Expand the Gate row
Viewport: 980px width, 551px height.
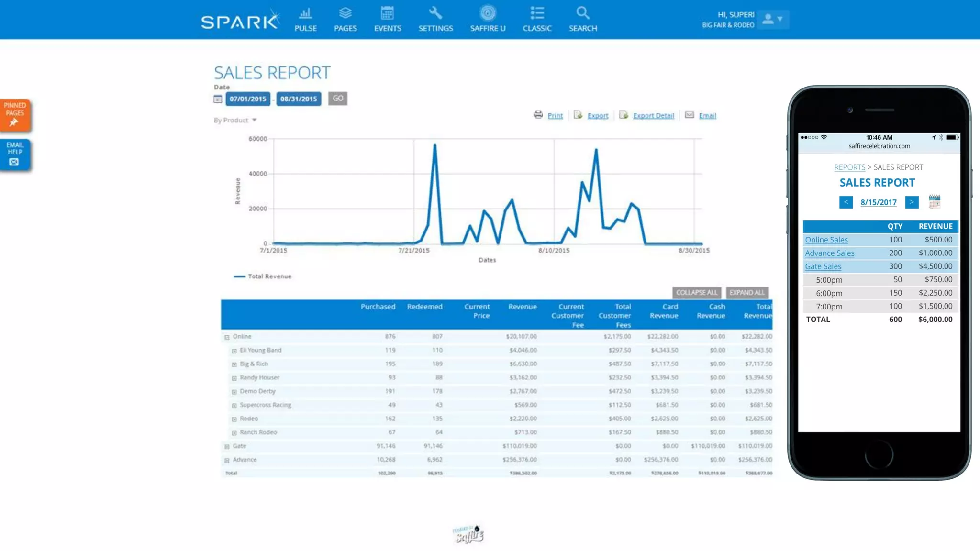[227, 446]
